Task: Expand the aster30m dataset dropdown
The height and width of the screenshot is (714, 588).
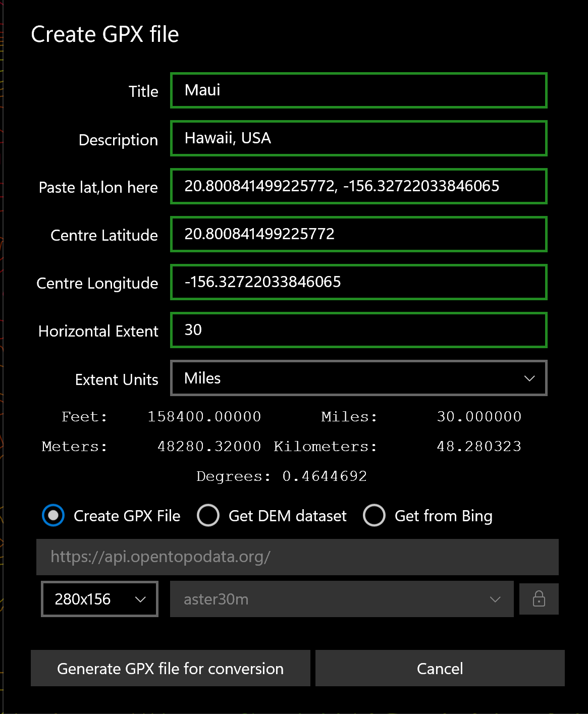Action: click(342, 599)
